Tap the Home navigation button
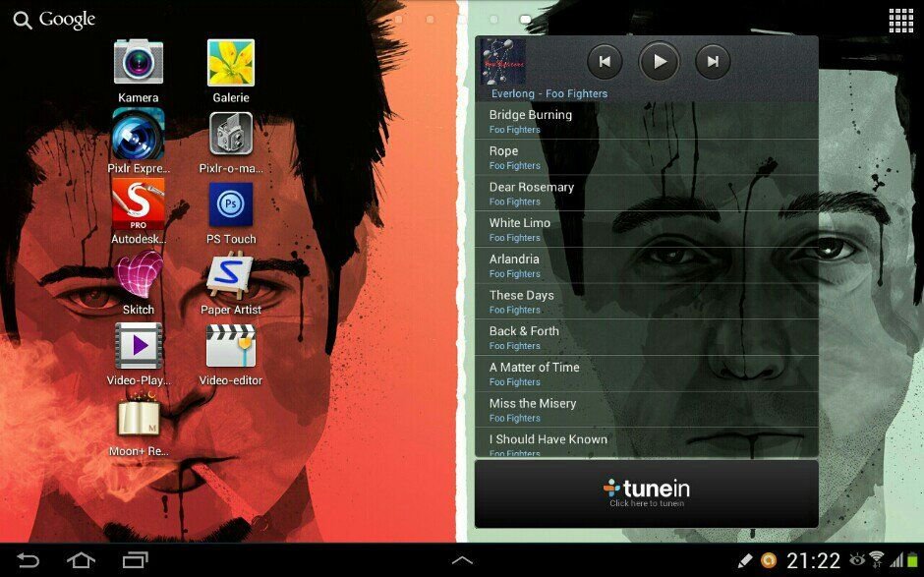 tap(81, 559)
